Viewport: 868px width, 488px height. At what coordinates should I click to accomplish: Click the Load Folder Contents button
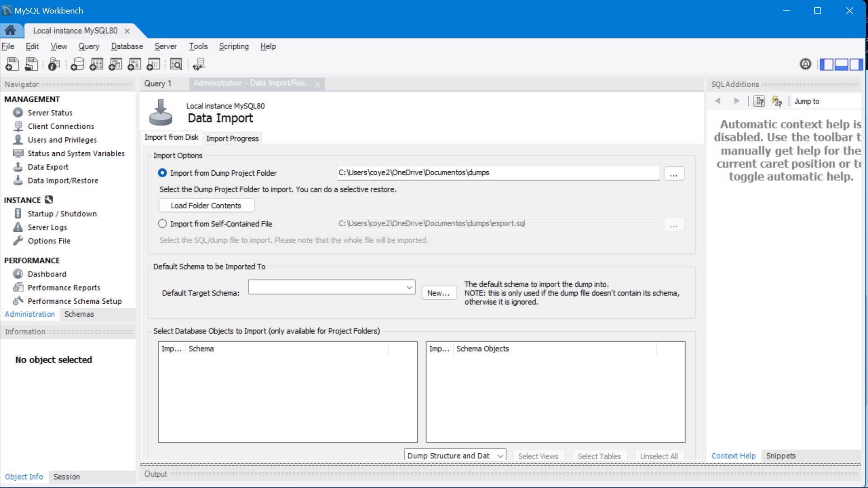[206, 205]
